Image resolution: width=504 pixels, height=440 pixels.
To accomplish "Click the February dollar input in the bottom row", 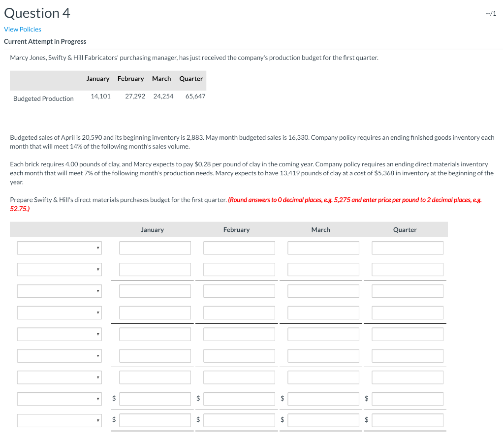I will coord(239,420).
